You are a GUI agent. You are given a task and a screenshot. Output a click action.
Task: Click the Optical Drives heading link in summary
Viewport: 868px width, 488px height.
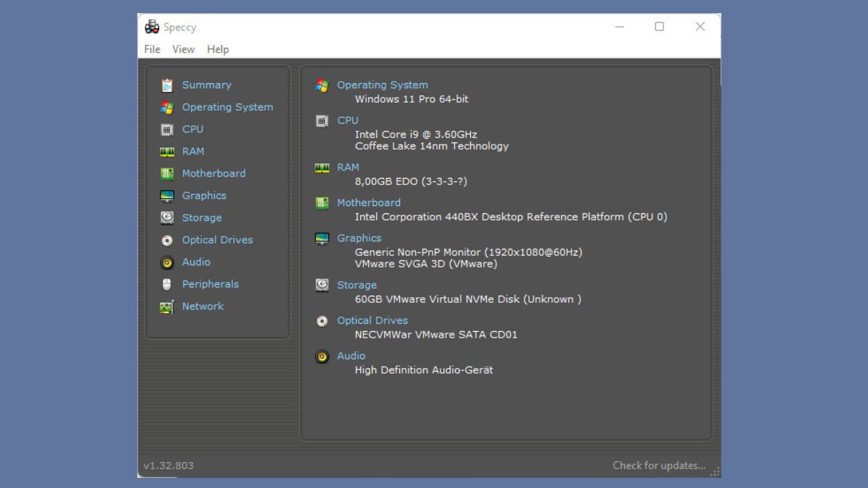(x=373, y=320)
